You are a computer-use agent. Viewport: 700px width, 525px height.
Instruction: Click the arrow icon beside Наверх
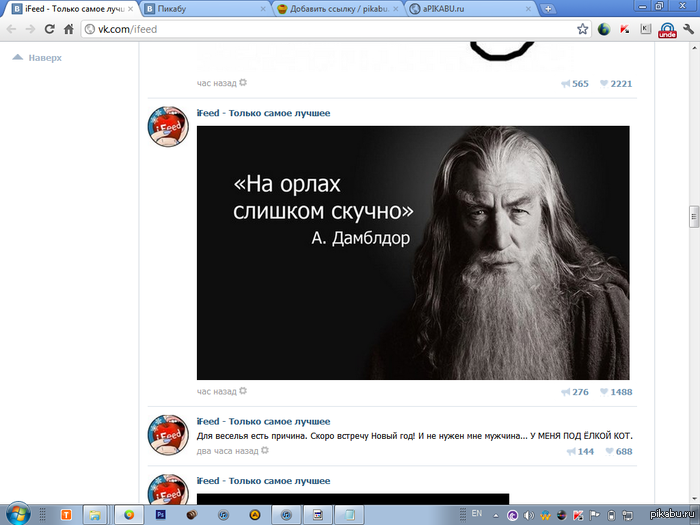(x=17, y=57)
